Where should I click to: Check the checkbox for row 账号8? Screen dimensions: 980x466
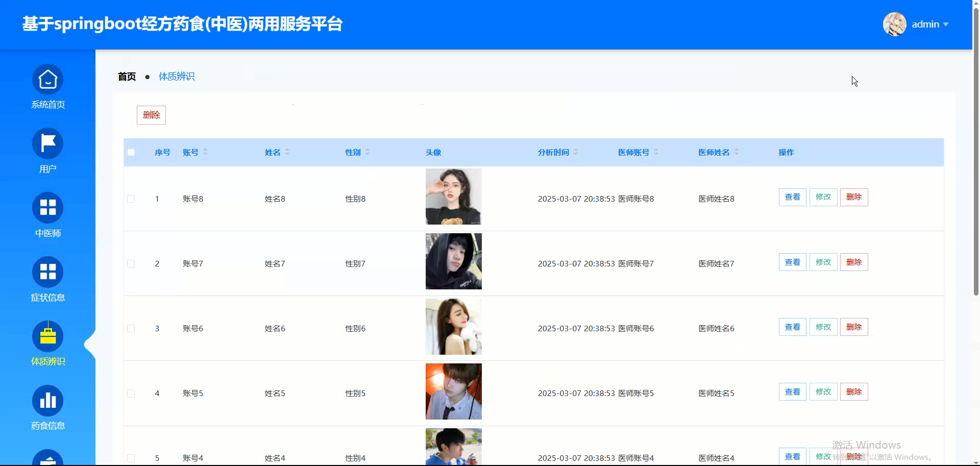click(x=131, y=199)
